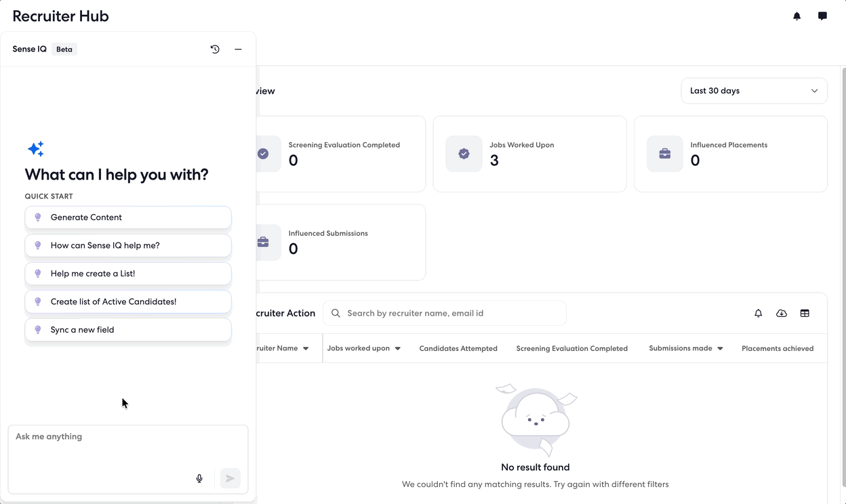
Task: Click the Placements achieved column header
Action: [778, 349]
